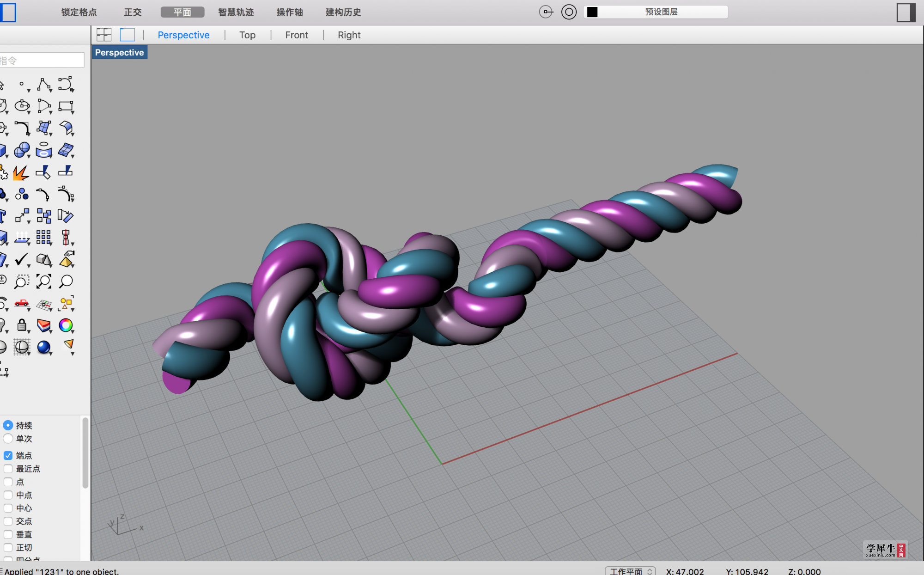This screenshot has width=924, height=575.
Task: Switch to the Perspective view tab
Action: (x=183, y=35)
